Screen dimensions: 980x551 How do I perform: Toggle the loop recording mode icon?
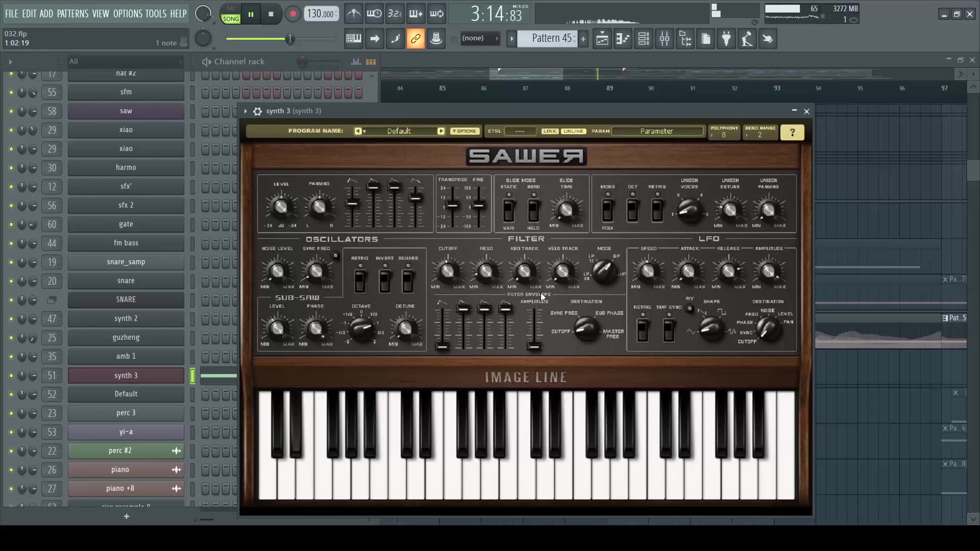[x=437, y=13]
